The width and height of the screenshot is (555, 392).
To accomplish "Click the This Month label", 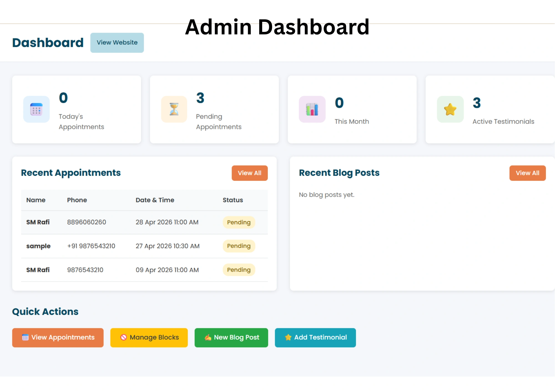I will pyautogui.click(x=352, y=121).
